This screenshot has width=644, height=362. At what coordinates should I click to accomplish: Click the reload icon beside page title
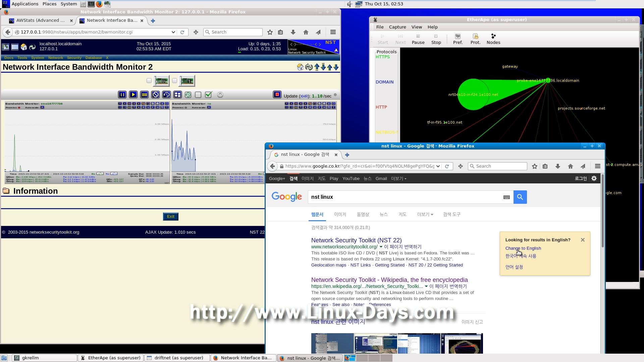click(309, 67)
